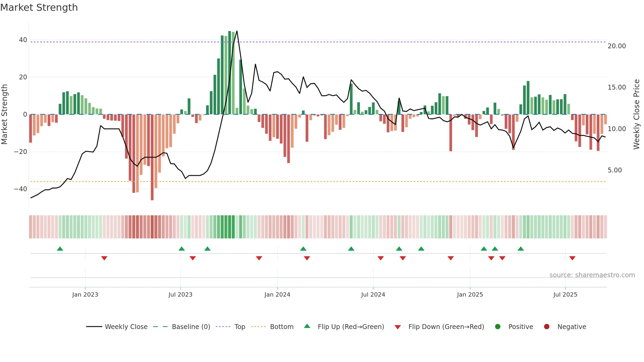Click the Baseline (0) legend entry
Viewport: 644px width, 362px height.
pyautogui.click(x=182, y=327)
